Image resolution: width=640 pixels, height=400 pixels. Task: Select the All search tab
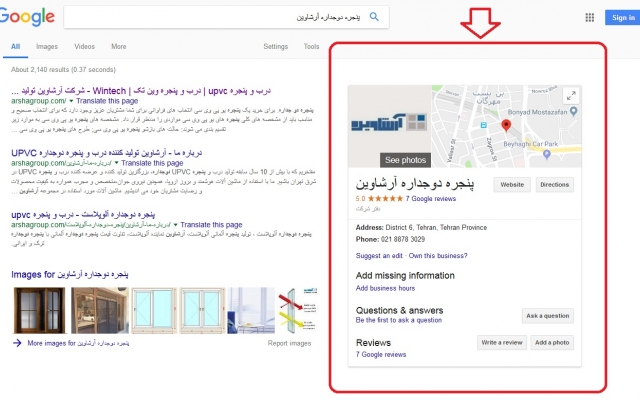(x=16, y=47)
